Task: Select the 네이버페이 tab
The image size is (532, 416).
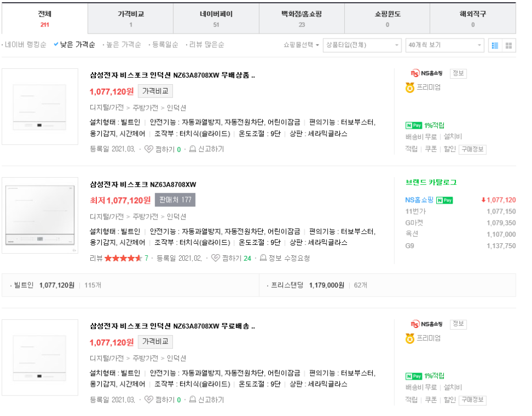Action: (x=216, y=19)
